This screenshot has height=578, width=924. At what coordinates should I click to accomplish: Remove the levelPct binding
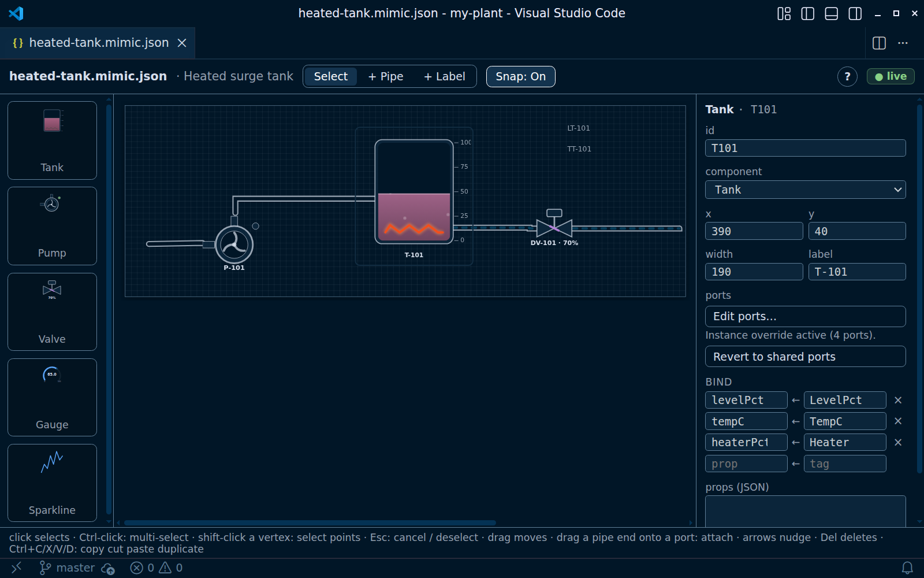coord(898,400)
